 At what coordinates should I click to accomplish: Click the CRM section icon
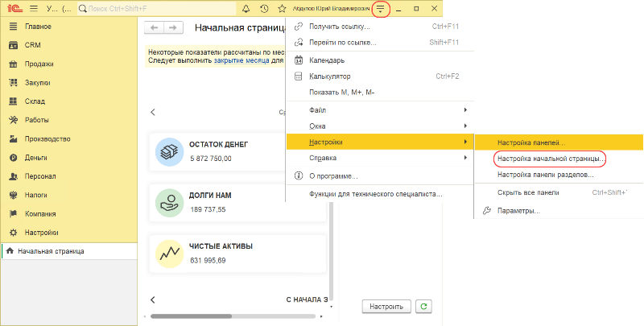13,45
